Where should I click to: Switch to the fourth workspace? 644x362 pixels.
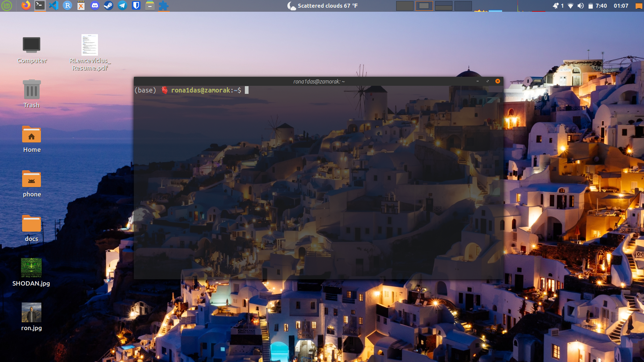(463, 6)
